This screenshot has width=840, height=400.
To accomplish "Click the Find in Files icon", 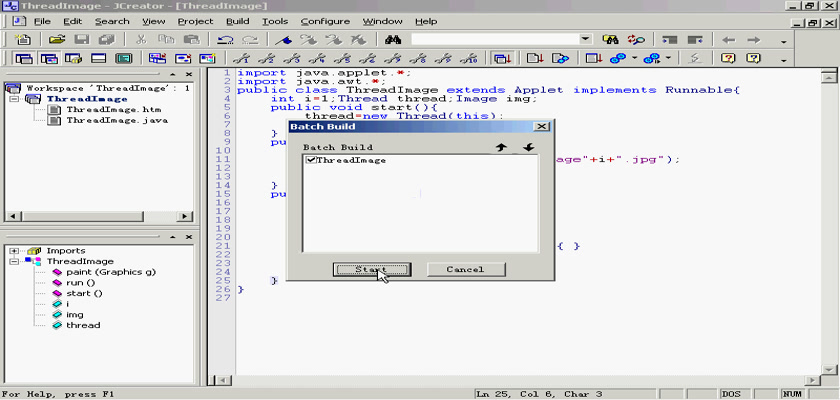I will (x=611, y=40).
